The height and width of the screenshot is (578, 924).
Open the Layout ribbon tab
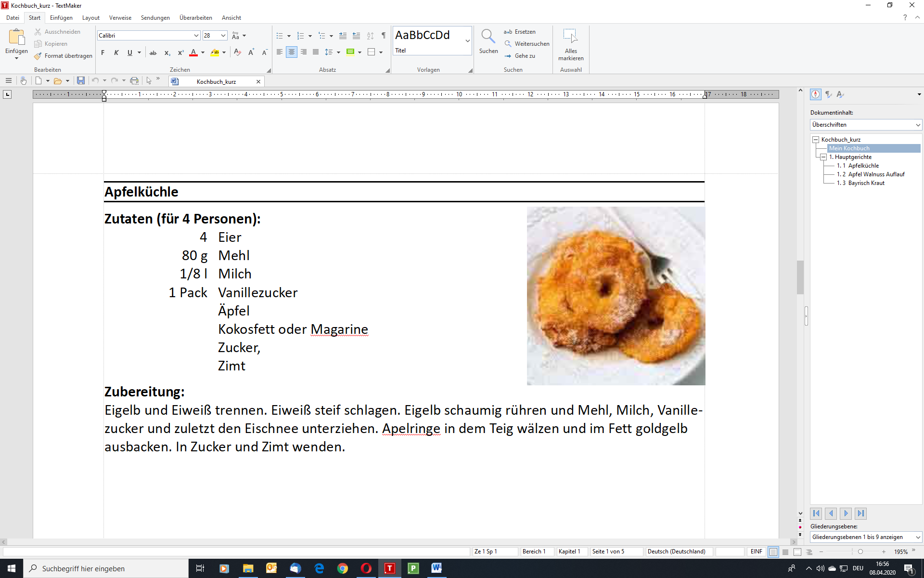click(90, 18)
